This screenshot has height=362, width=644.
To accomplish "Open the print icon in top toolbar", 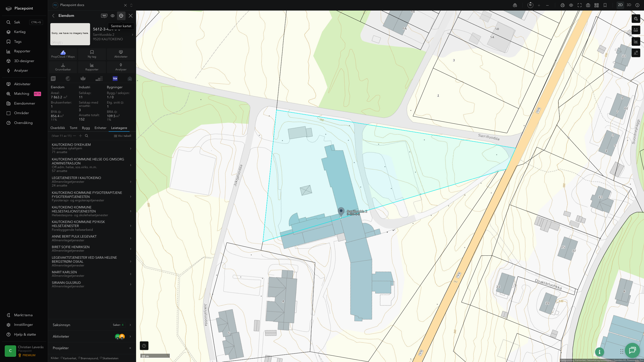I will (562, 5).
